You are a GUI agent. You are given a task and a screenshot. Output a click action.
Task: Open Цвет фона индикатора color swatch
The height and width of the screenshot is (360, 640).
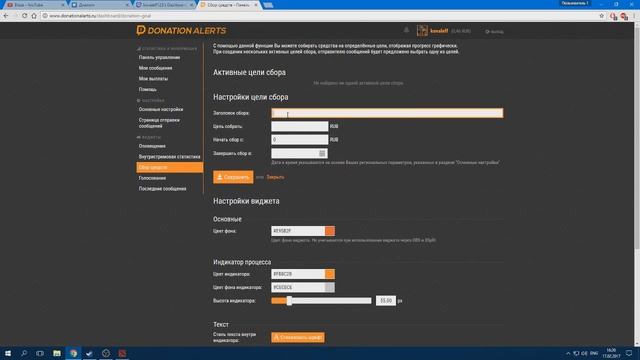coord(330,287)
